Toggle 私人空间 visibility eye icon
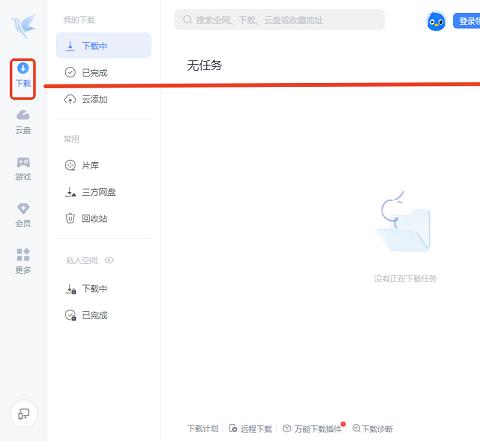Screen dimensions: 480x441 click(x=109, y=260)
